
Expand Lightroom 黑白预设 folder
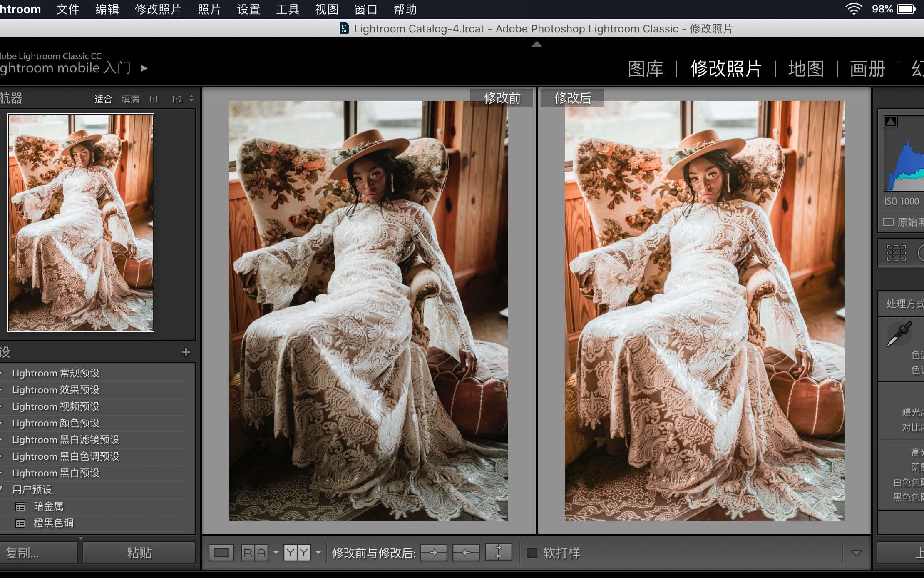click(x=2, y=473)
